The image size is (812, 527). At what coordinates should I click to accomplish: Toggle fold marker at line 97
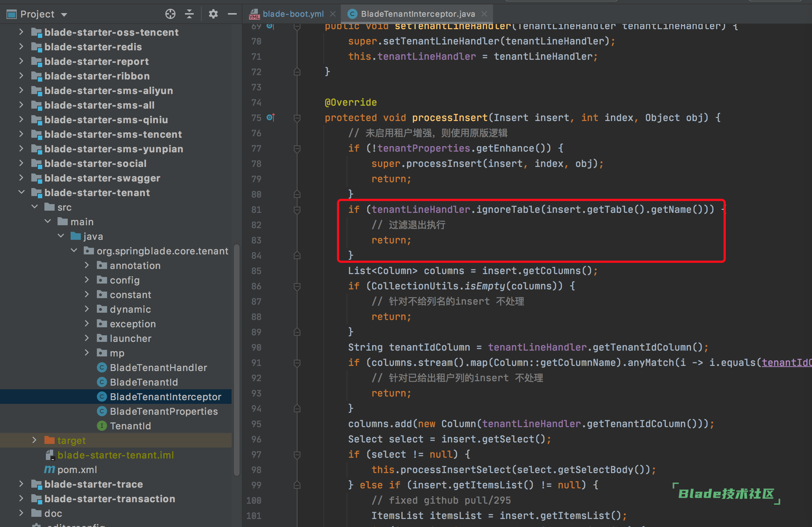pyautogui.click(x=297, y=454)
